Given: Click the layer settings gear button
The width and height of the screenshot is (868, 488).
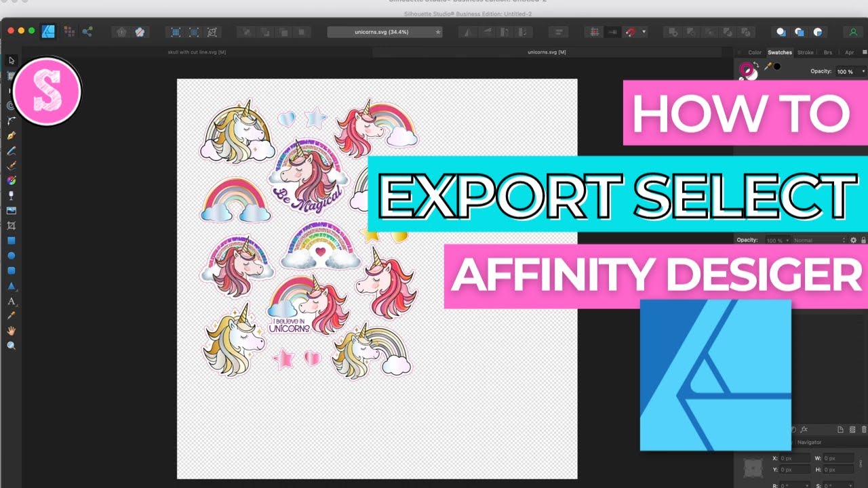Looking at the screenshot, I should click(x=853, y=240).
